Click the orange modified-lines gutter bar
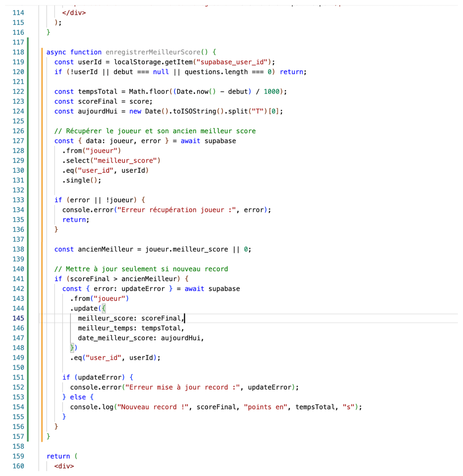Image resolution: width=463 pixels, height=476 pixels. pos(42,230)
